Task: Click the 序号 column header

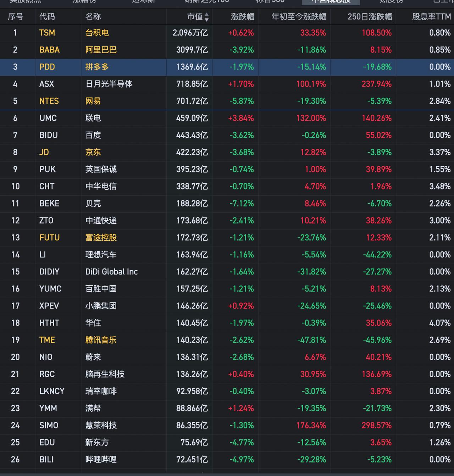Action: click(16, 17)
